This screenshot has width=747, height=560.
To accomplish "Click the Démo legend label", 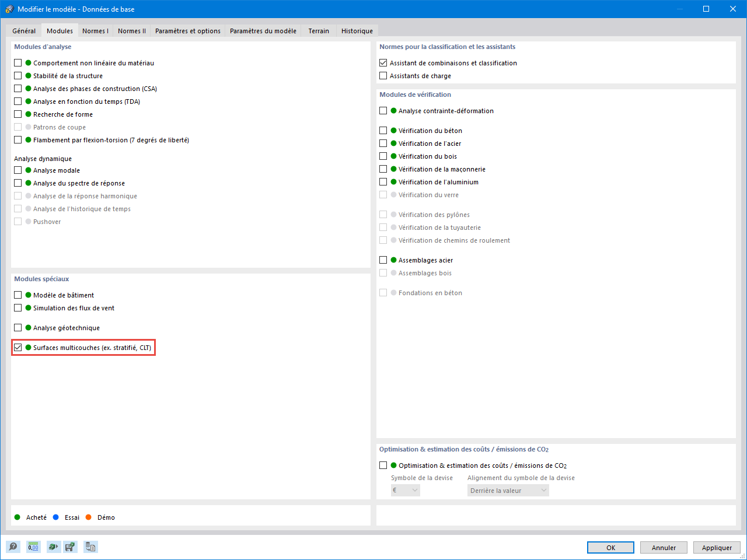I will [x=106, y=517].
